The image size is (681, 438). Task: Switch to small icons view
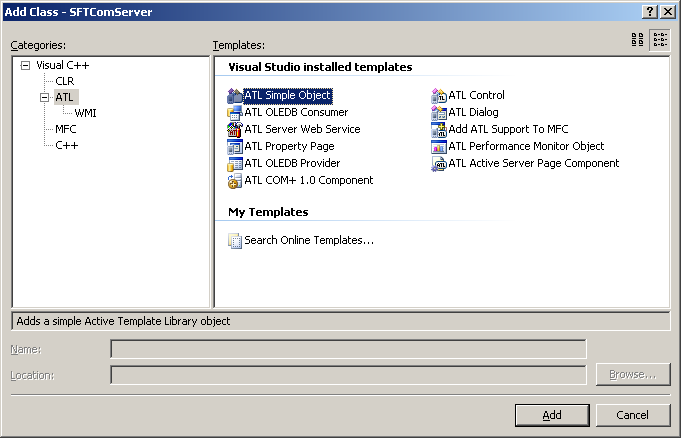tap(660, 40)
